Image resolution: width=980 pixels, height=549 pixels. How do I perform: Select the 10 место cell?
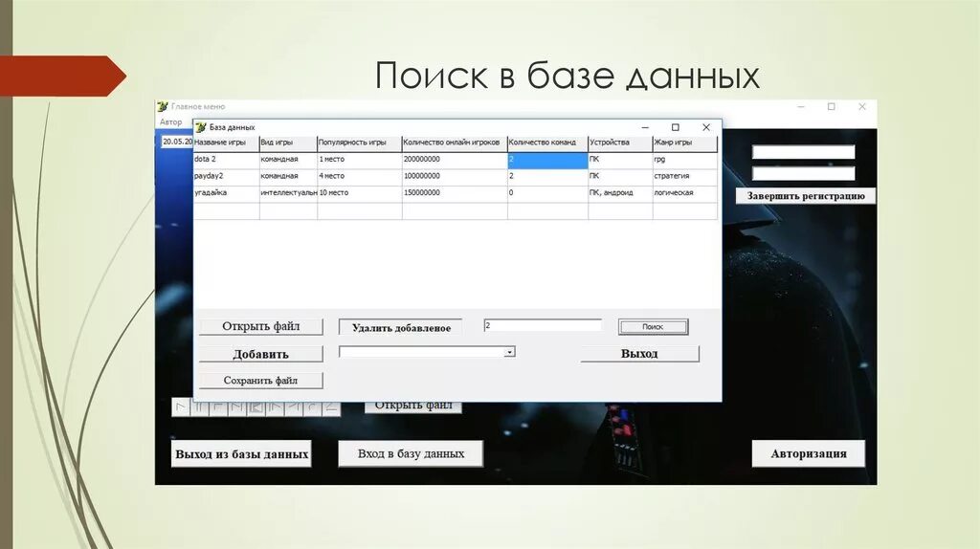pyautogui.click(x=360, y=193)
